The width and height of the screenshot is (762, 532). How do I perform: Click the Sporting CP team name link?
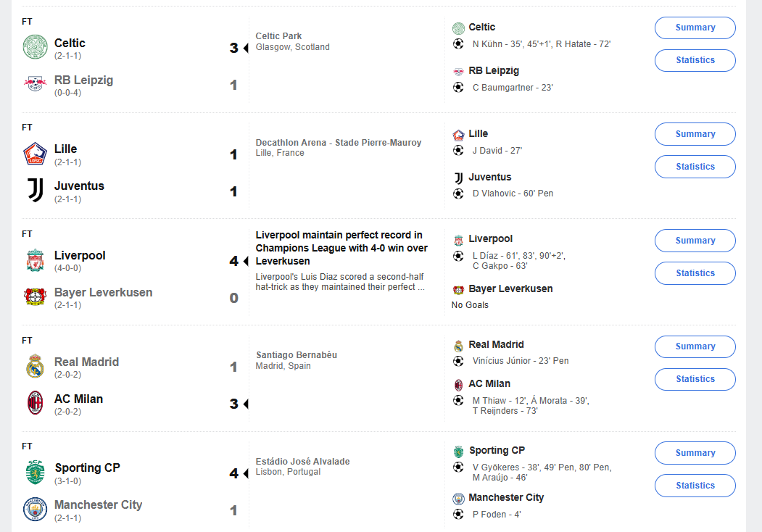click(87, 468)
